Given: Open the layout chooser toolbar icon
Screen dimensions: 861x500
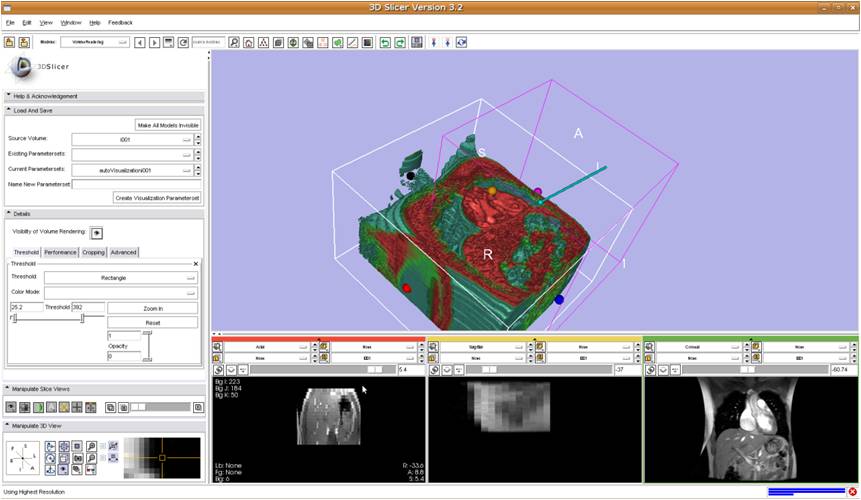Looking at the screenshot, I should coord(417,42).
